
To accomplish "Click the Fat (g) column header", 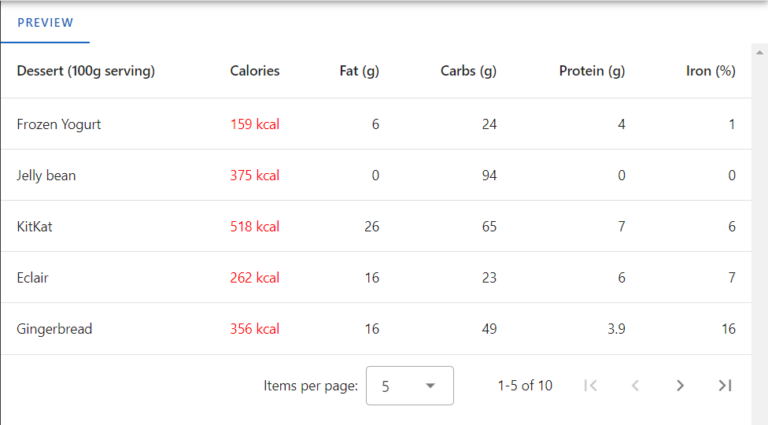I will (359, 71).
